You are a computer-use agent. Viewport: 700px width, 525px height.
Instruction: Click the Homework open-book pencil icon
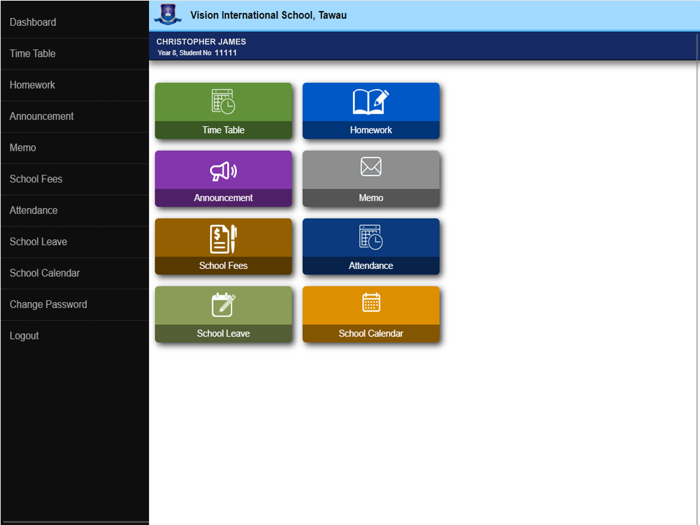coord(371,101)
